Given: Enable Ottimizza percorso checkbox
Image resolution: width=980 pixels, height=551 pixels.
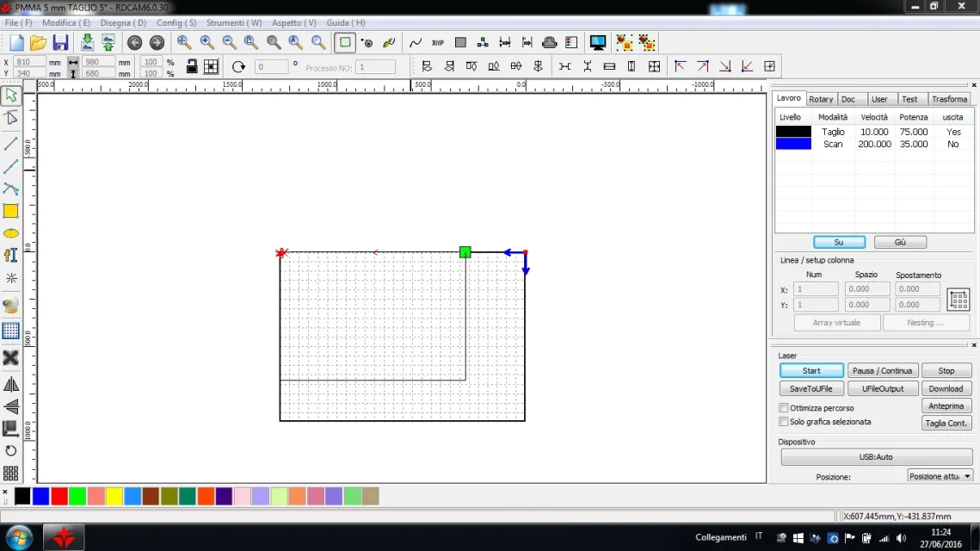Looking at the screenshot, I should [x=784, y=408].
